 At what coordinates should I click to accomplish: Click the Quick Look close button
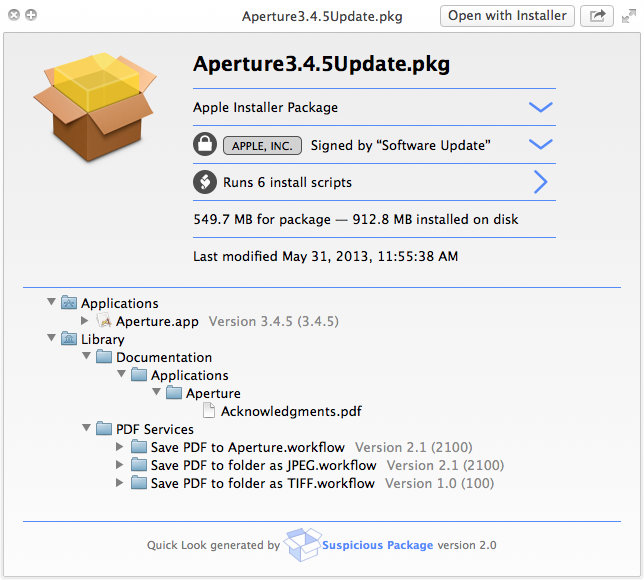click(x=14, y=15)
